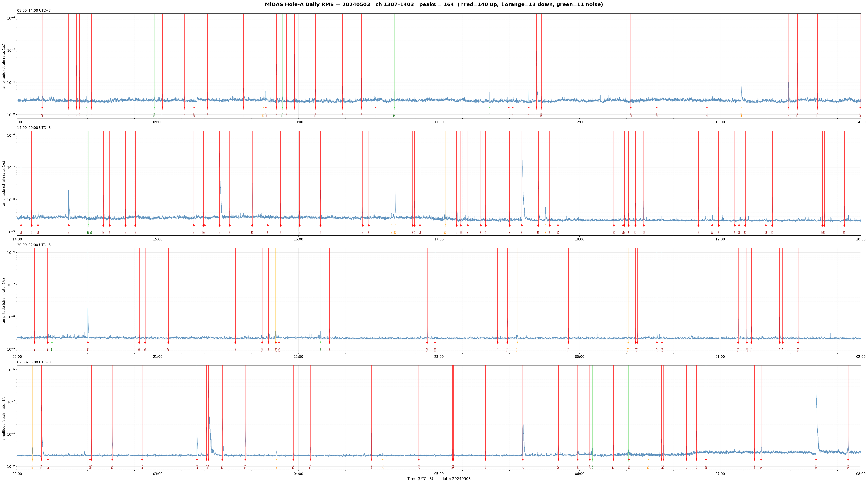Select red peak marker 124
This screenshot has width=868, height=483.
[x=798, y=342]
